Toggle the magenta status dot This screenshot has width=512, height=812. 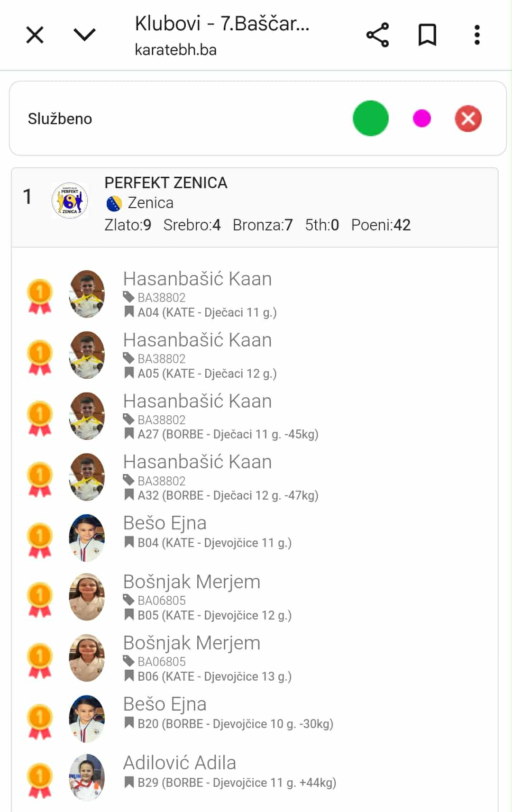(x=422, y=119)
